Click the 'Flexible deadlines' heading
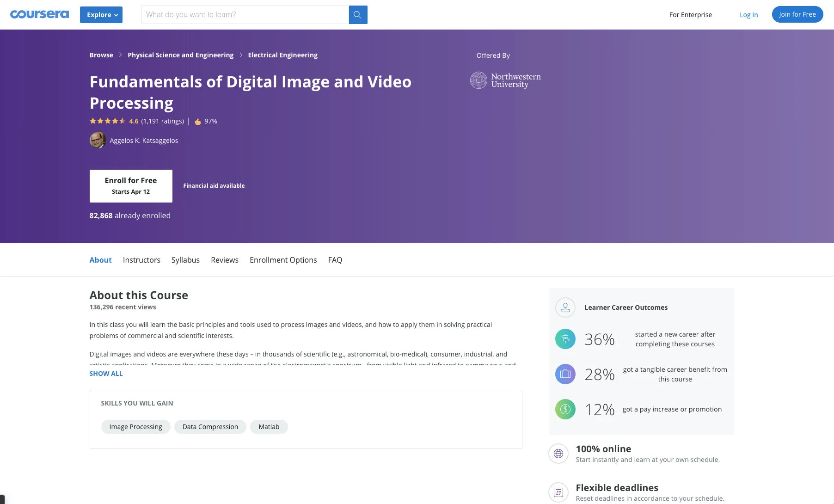This screenshot has height=504, width=834. click(x=617, y=488)
